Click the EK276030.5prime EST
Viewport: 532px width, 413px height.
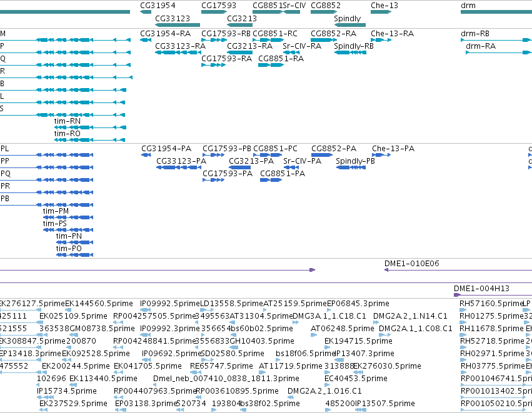point(358,372)
